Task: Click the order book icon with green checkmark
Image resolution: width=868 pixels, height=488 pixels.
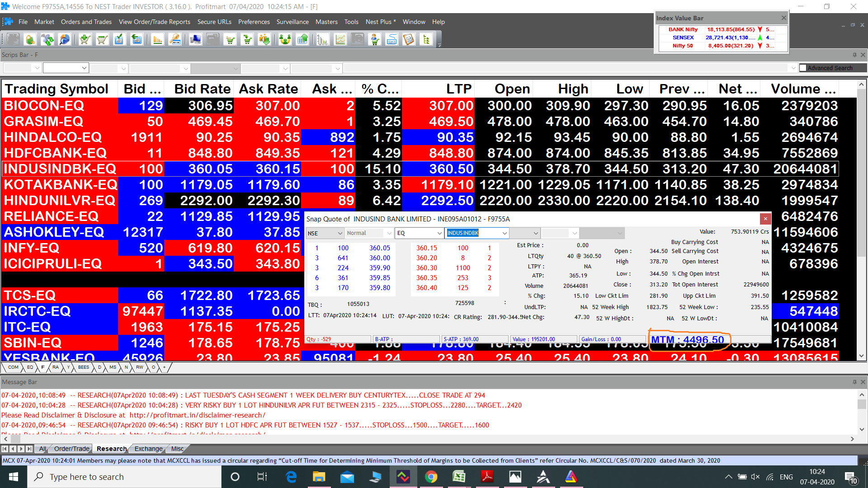Action: [119, 40]
